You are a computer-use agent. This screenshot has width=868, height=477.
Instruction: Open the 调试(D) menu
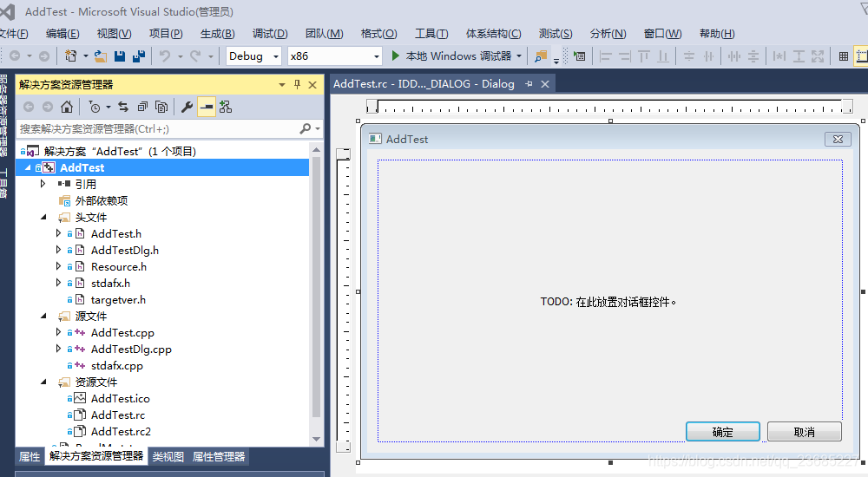270,34
